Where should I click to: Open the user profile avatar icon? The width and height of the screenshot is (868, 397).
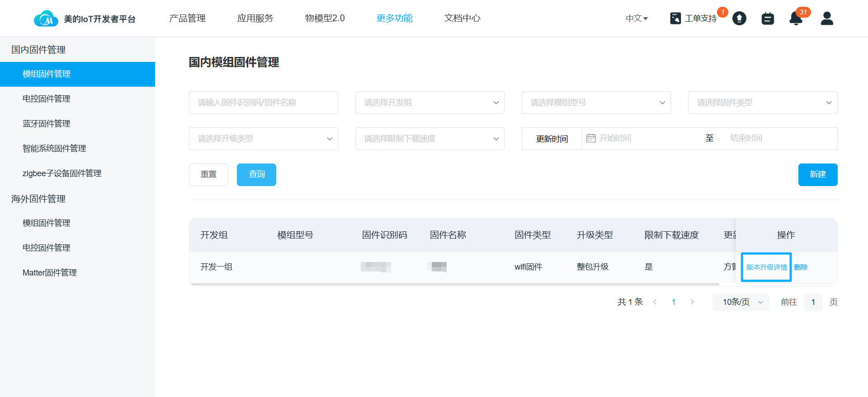[827, 19]
